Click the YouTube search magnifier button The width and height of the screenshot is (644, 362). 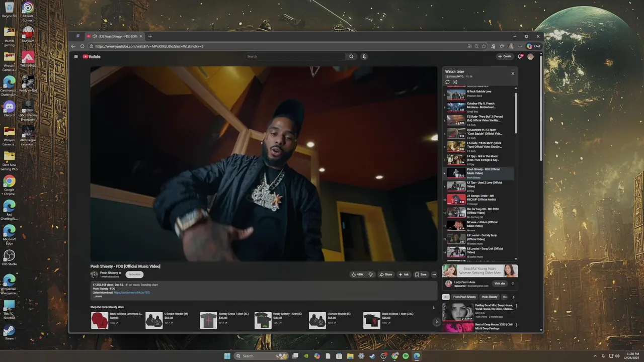pos(352,56)
